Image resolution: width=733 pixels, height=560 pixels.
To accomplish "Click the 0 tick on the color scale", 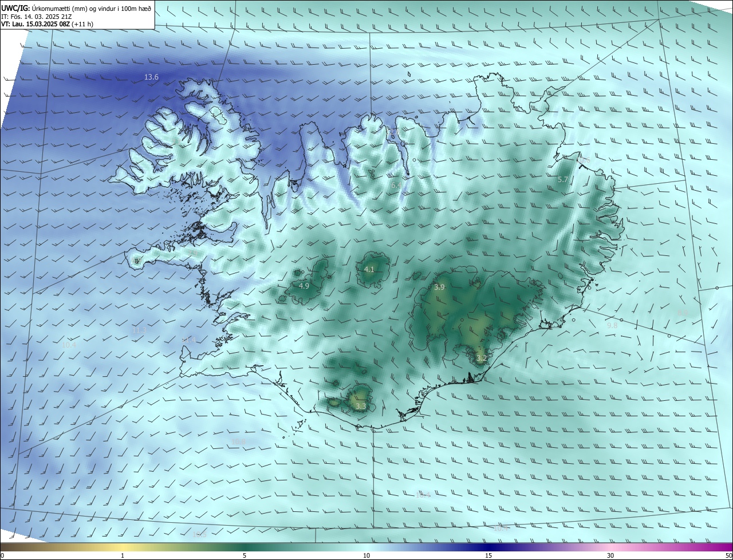I will [x=2, y=555].
